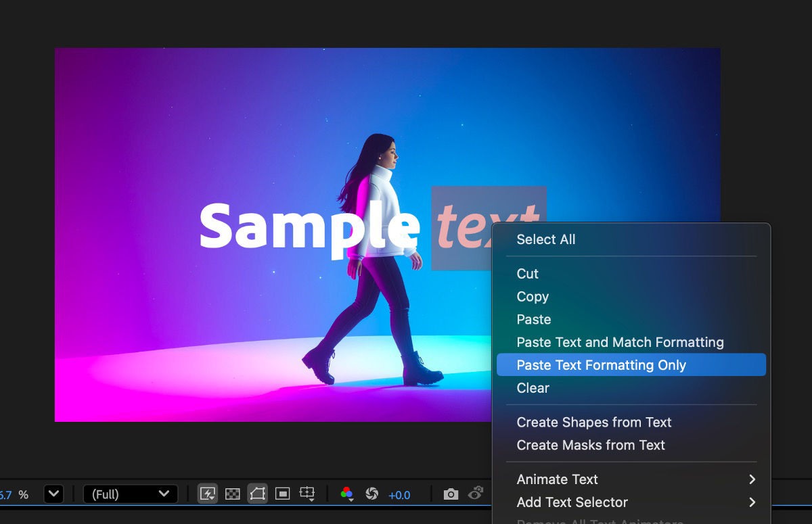Toggle the Transparency Grid

(233, 494)
